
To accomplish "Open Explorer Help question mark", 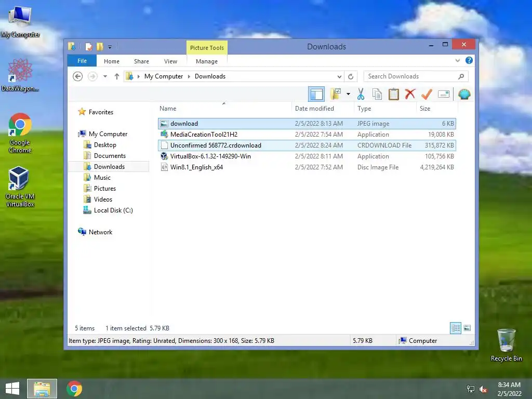I will [x=469, y=60].
